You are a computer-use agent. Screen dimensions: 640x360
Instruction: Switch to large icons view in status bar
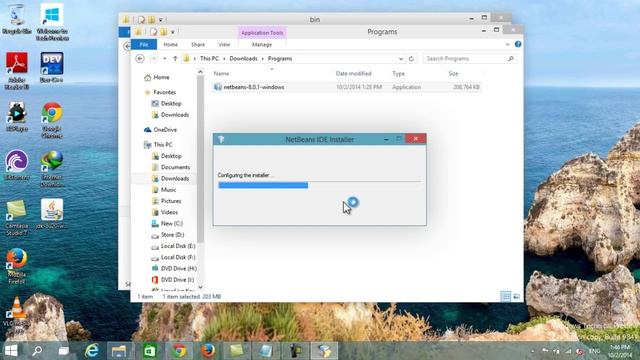516,297
